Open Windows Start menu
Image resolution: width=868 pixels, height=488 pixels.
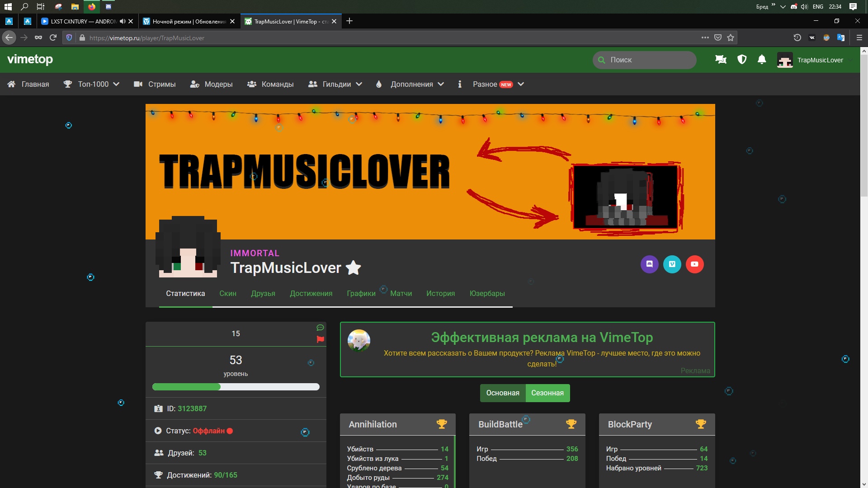tap(8, 6)
